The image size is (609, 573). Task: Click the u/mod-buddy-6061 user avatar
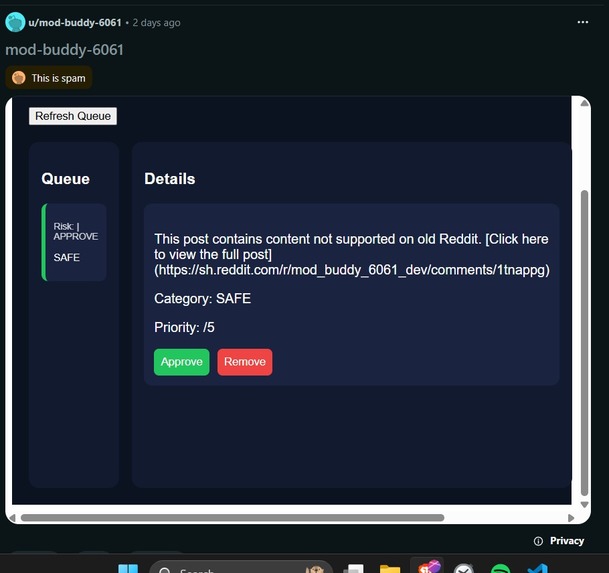15,22
